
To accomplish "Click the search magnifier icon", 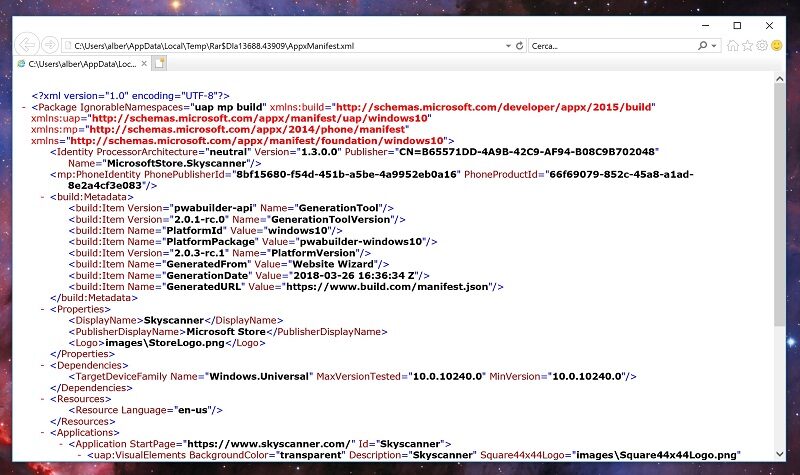I will point(703,45).
